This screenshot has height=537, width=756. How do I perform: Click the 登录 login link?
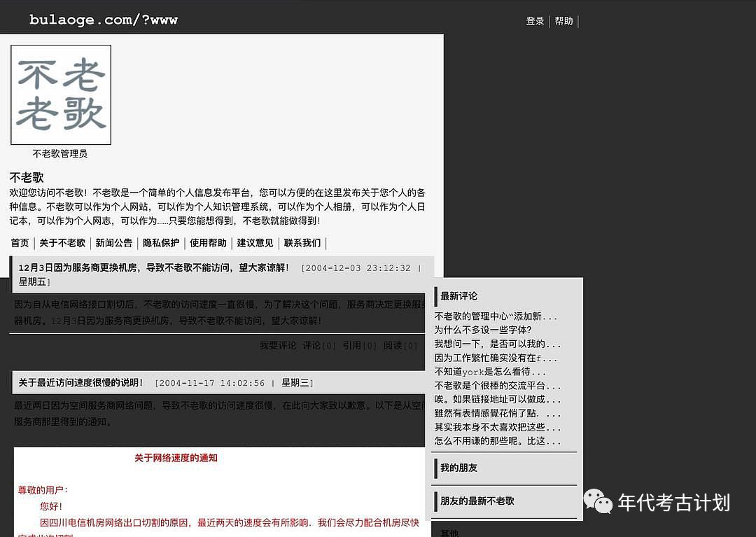535,21
